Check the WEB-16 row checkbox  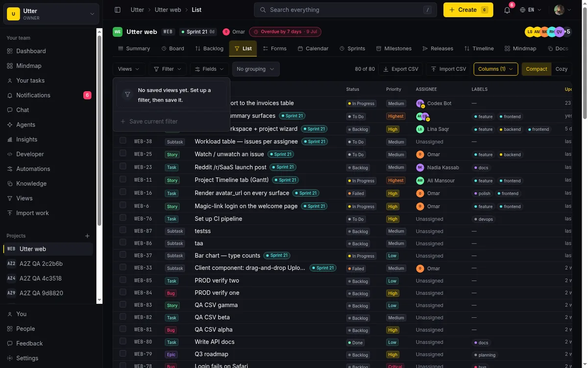click(123, 192)
